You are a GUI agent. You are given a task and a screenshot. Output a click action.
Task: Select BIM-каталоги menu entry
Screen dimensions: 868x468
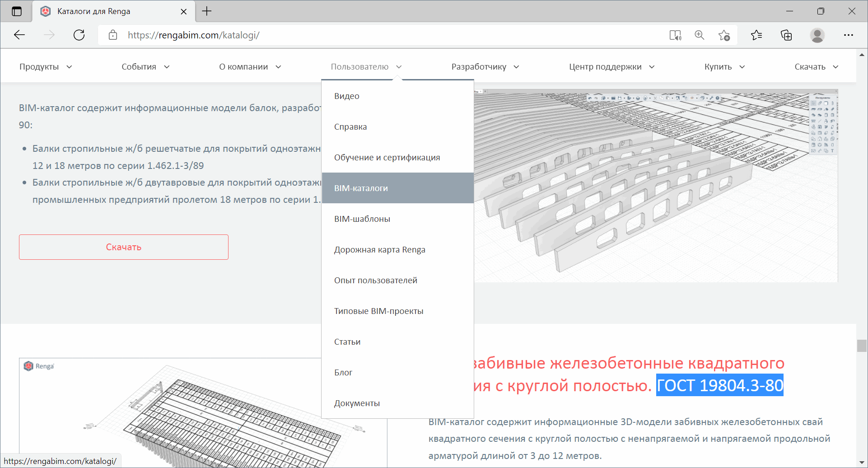click(397, 188)
